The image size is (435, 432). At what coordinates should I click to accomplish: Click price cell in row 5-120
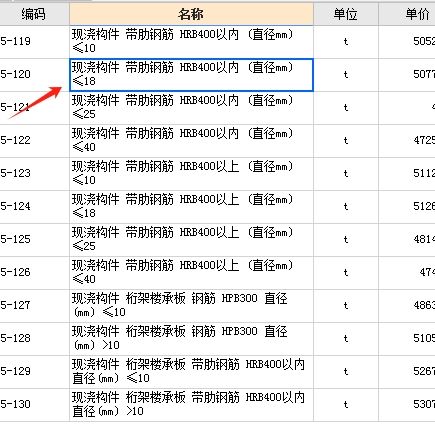[x=407, y=75]
